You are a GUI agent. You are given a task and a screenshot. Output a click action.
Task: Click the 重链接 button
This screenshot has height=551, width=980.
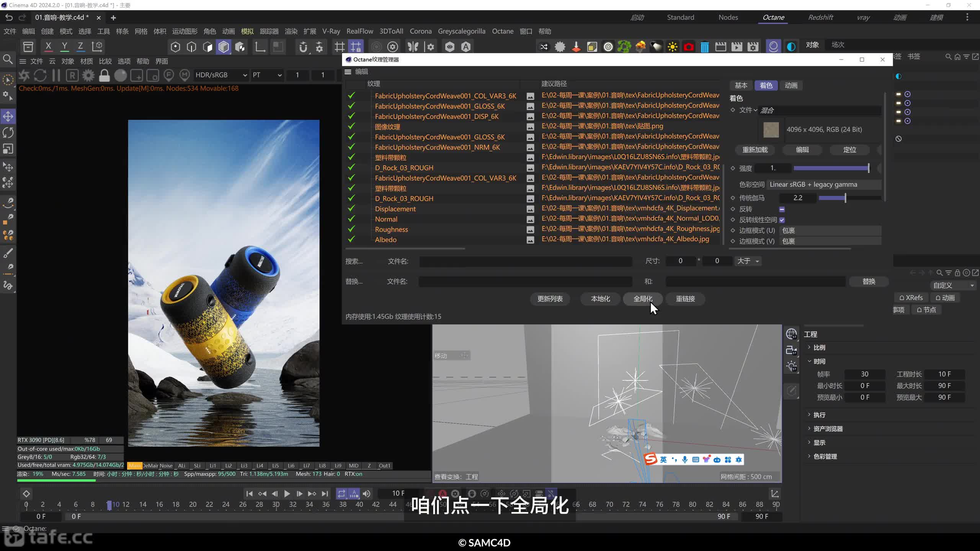[685, 299]
